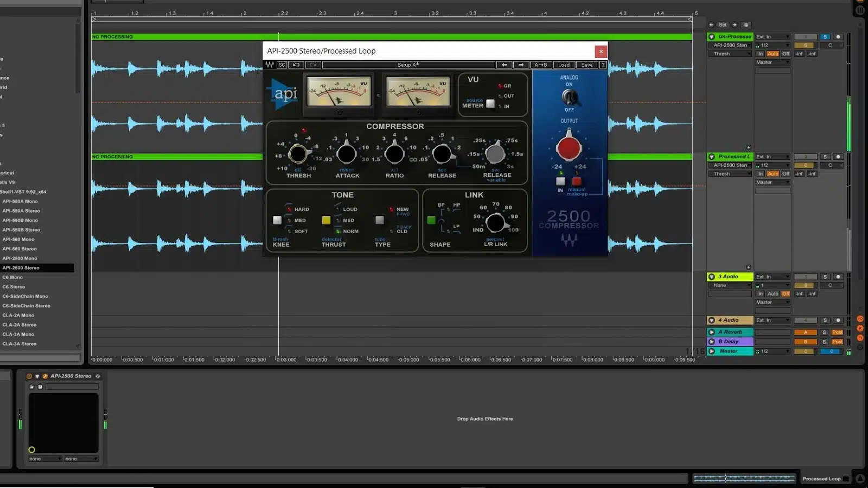Click the orange R returns section toggle
This screenshot has width=868, height=488.
[860, 328]
